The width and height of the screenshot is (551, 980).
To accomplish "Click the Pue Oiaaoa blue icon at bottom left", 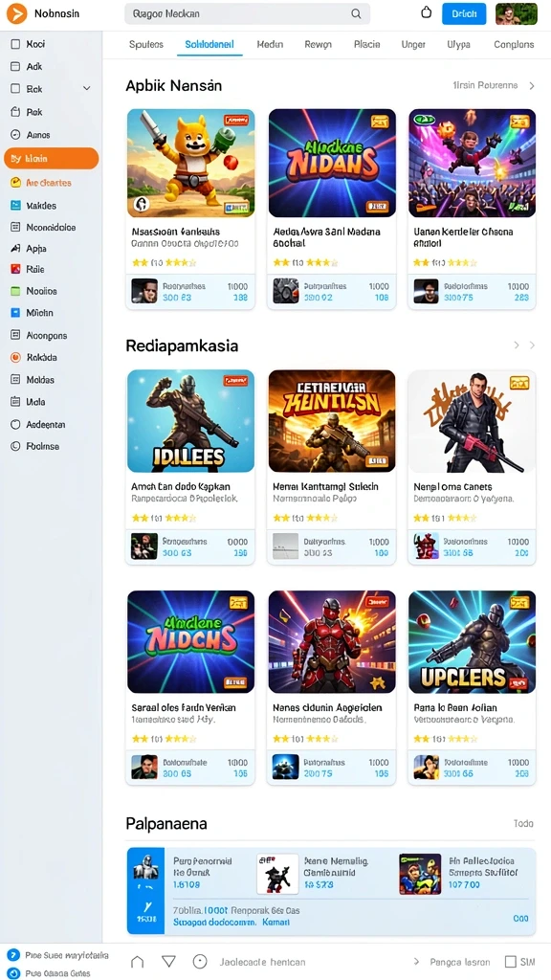I will 12,972.
